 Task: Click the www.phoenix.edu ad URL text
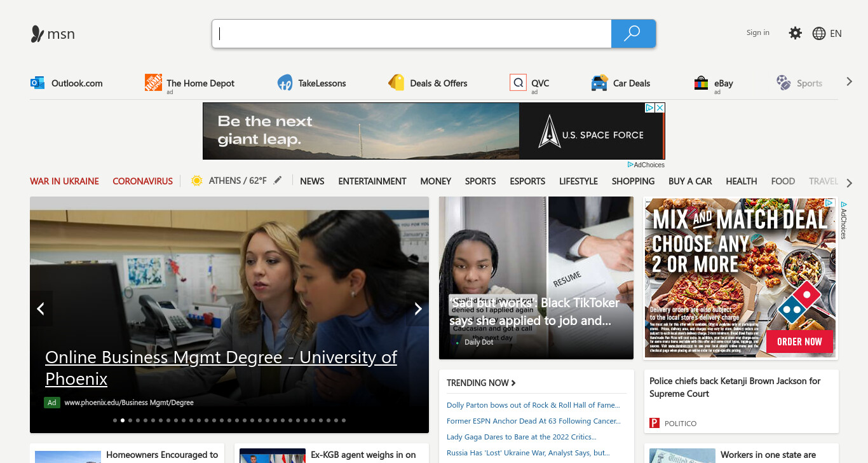(129, 403)
